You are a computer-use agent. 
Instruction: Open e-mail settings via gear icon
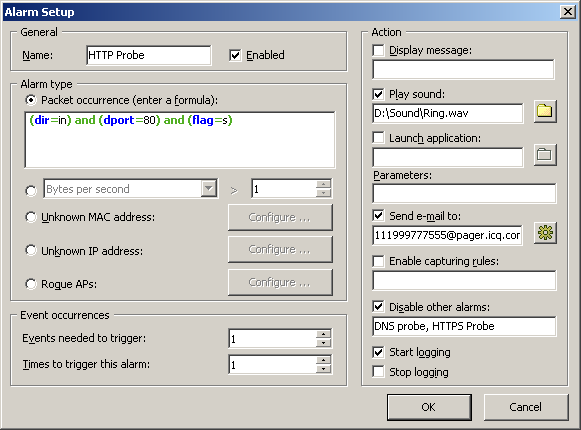click(545, 233)
